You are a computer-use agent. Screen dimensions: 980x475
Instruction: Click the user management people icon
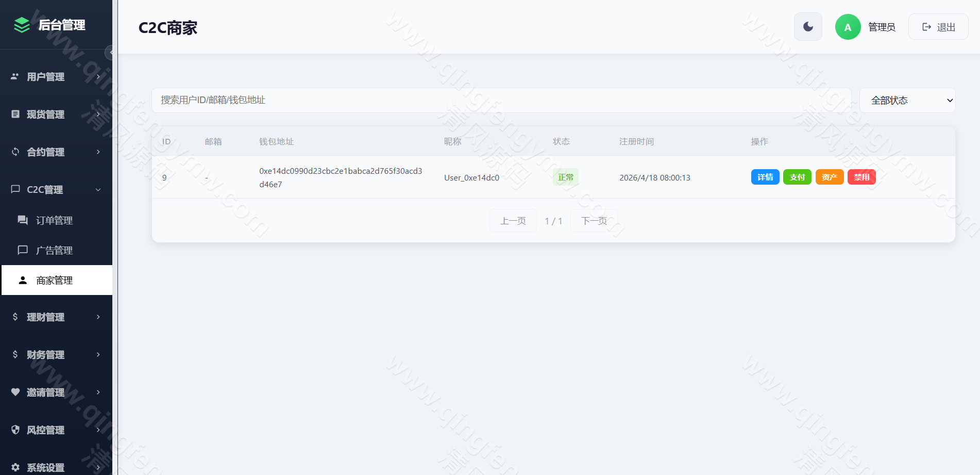tap(15, 76)
